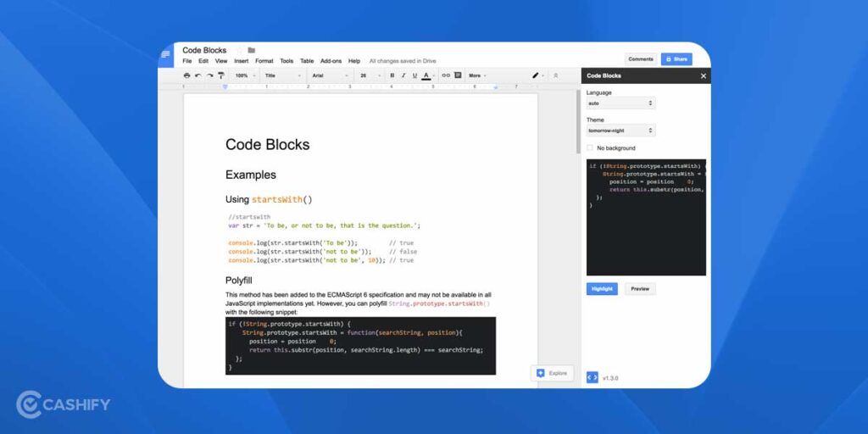Click the Highlight button
This screenshot has width=868, height=434.
pyautogui.click(x=603, y=289)
